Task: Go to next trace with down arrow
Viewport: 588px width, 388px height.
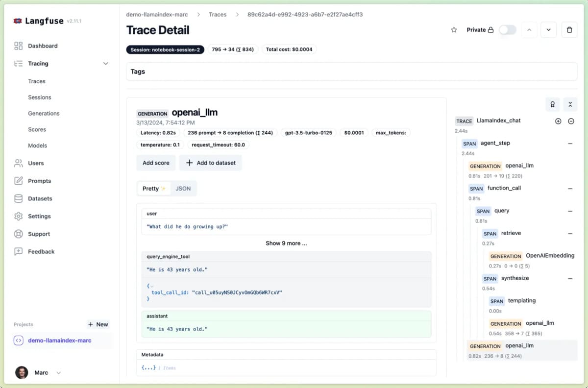Action: pyautogui.click(x=548, y=30)
